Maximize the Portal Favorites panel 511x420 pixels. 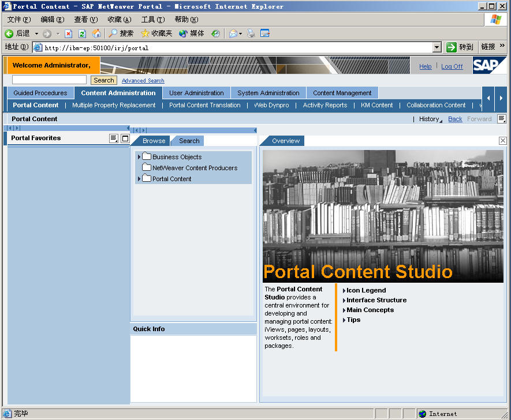tap(125, 138)
